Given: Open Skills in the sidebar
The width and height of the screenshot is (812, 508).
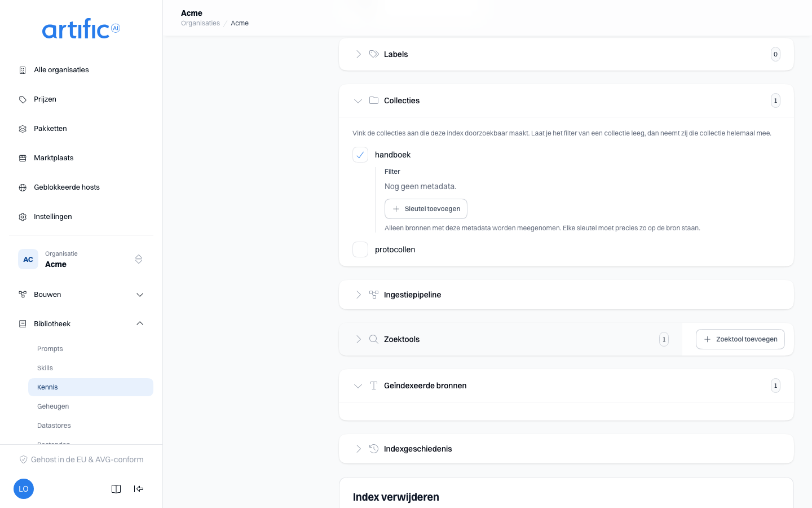Looking at the screenshot, I should (x=91, y=368).
